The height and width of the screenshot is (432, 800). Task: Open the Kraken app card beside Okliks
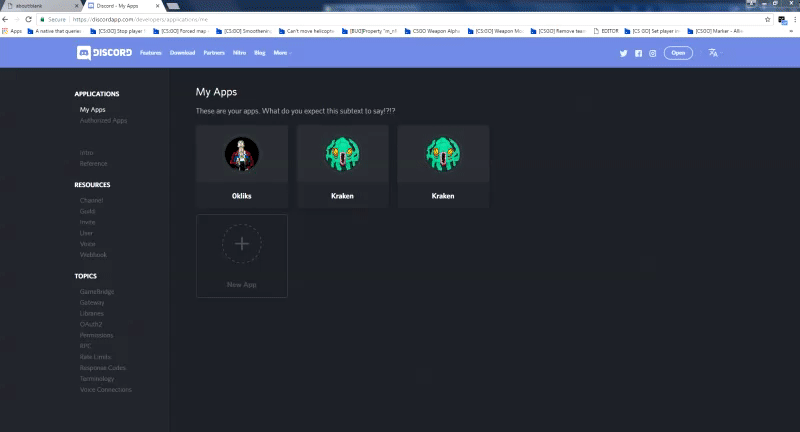click(x=342, y=166)
